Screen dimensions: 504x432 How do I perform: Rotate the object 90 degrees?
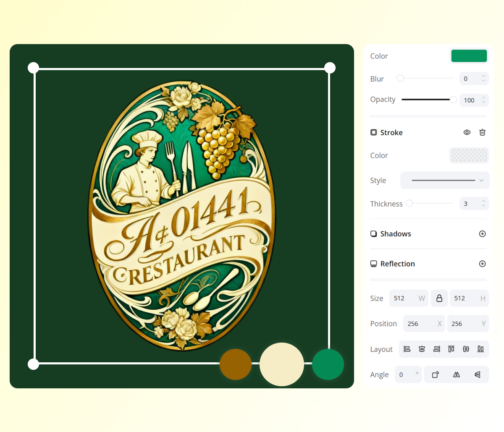tap(435, 375)
